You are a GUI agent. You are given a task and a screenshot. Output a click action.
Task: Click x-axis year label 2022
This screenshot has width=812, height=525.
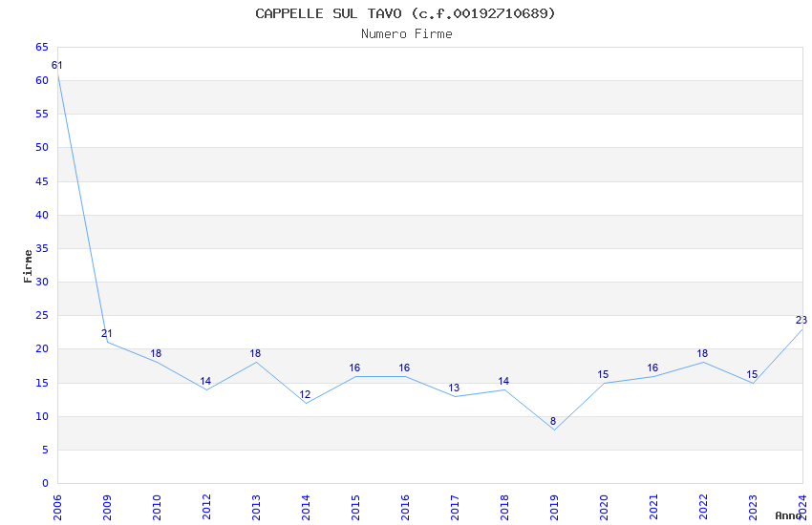click(x=704, y=508)
